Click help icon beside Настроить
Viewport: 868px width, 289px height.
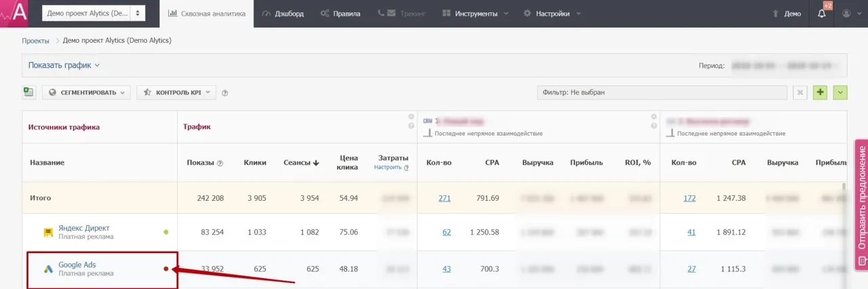click(407, 167)
